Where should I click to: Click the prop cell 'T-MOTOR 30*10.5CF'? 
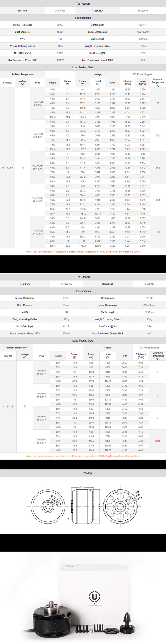coord(37,232)
